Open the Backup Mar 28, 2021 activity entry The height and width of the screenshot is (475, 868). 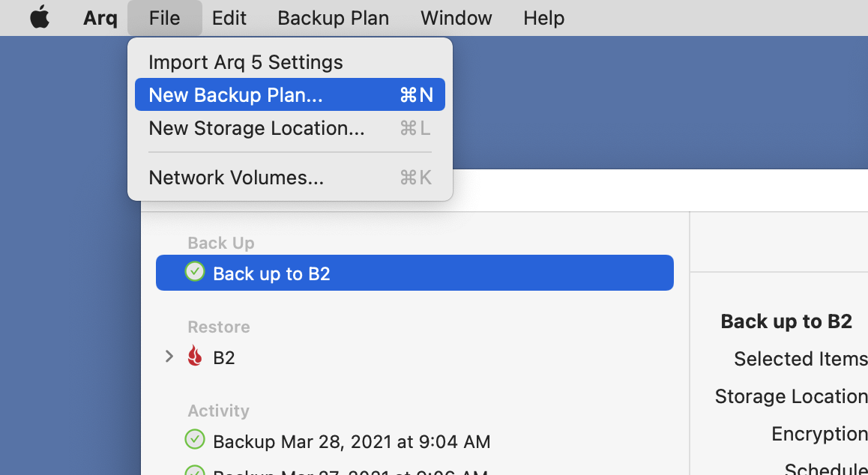tap(352, 441)
